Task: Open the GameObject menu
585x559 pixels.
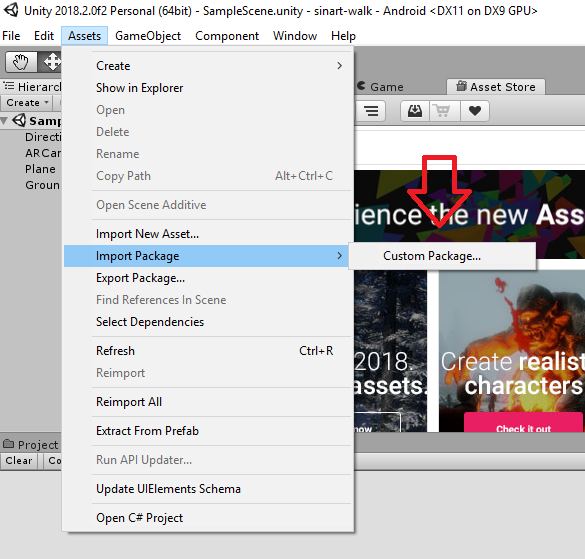Action: 148,36
